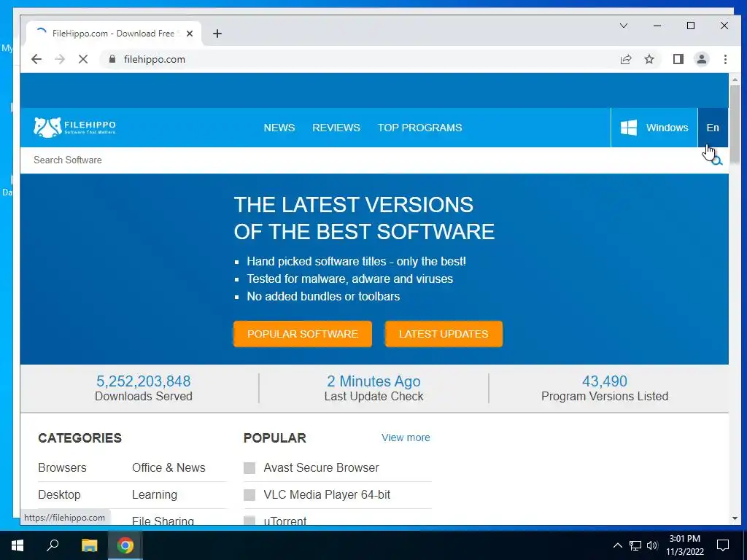Click the VLC Media Player icon
The height and width of the screenshot is (560, 747).
249,495
